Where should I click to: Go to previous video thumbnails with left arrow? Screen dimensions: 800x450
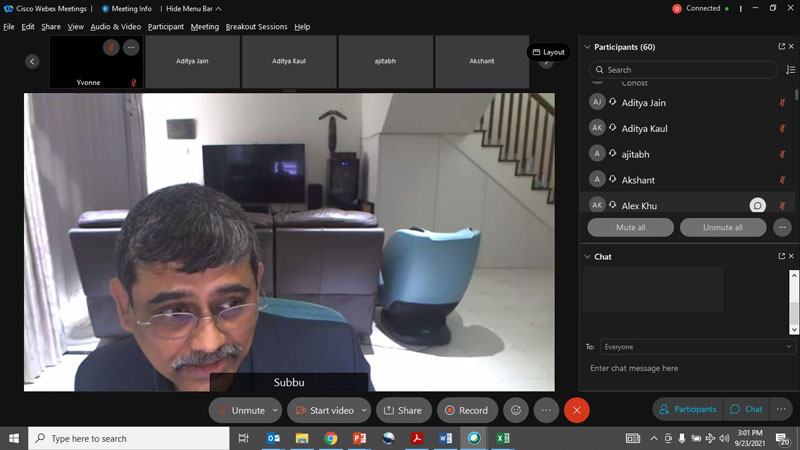pos(32,62)
